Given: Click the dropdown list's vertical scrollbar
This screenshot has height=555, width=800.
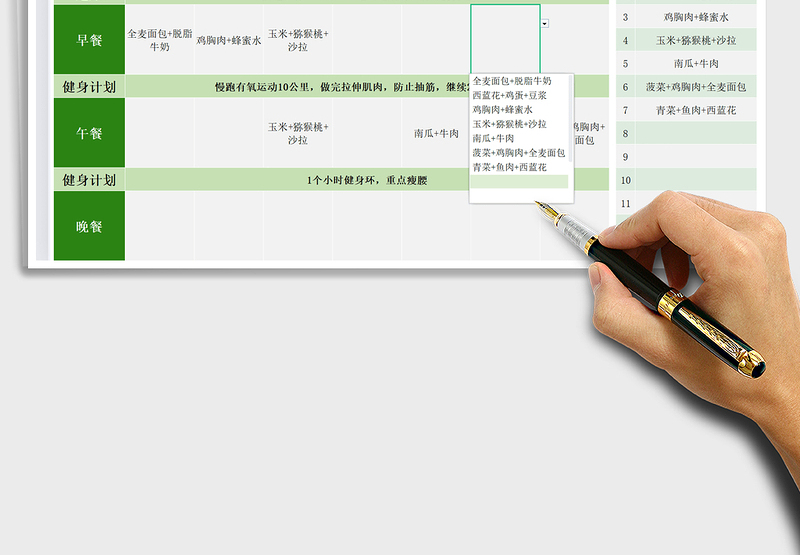Looking at the screenshot, I should (570, 119).
